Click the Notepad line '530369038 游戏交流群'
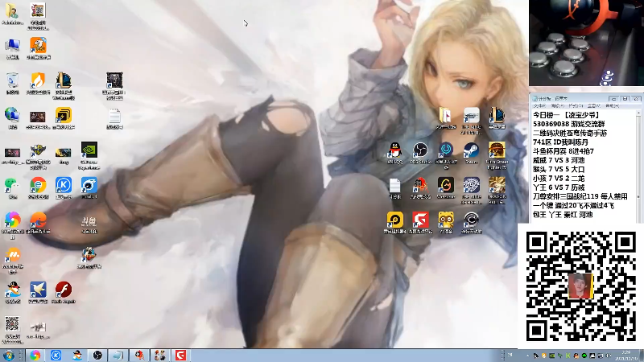The height and width of the screenshot is (362, 644). coord(569,124)
